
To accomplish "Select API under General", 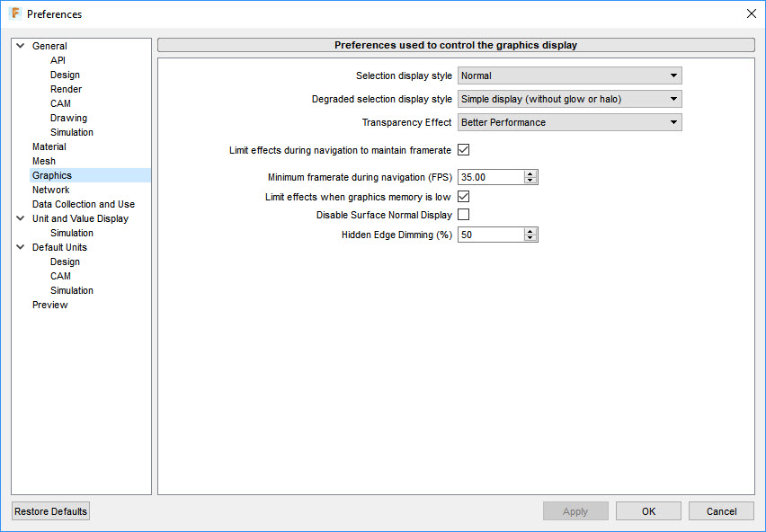I will [x=58, y=60].
